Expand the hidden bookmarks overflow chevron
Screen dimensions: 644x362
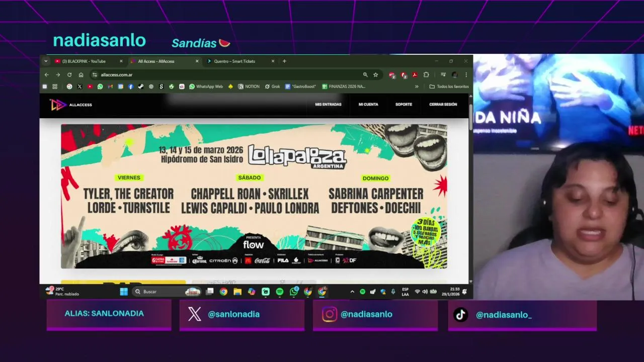tap(417, 86)
